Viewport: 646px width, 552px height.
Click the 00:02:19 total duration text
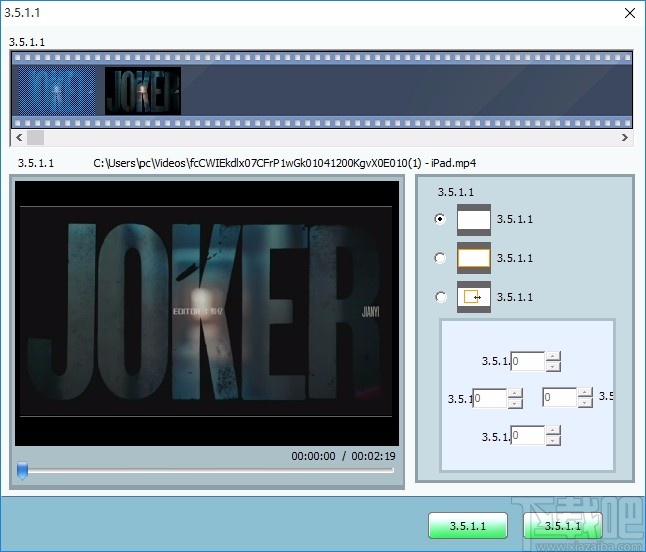click(373, 456)
